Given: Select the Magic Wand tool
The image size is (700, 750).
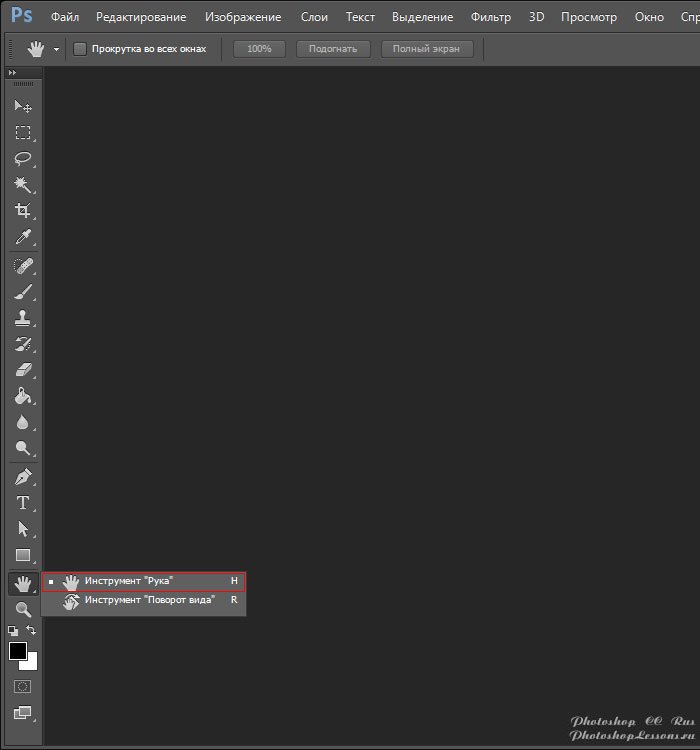Looking at the screenshot, I should tap(23, 185).
